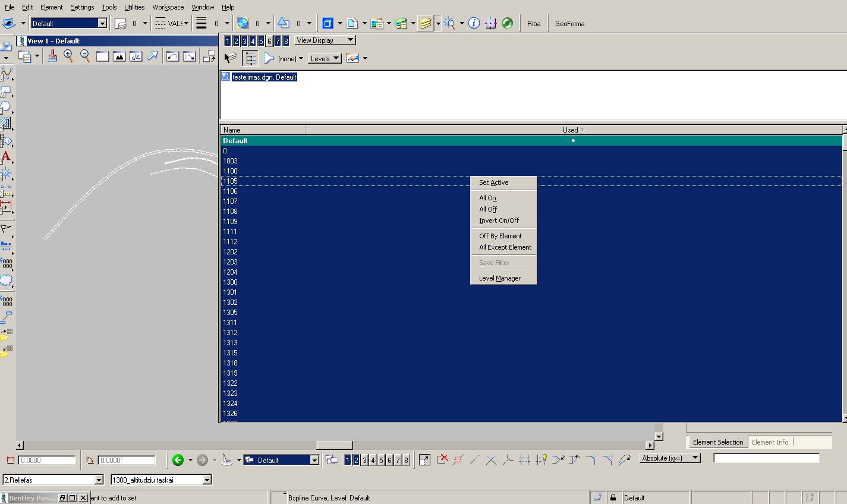Open Level Manager from context menu
The image size is (847, 504).
(x=500, y=278)
